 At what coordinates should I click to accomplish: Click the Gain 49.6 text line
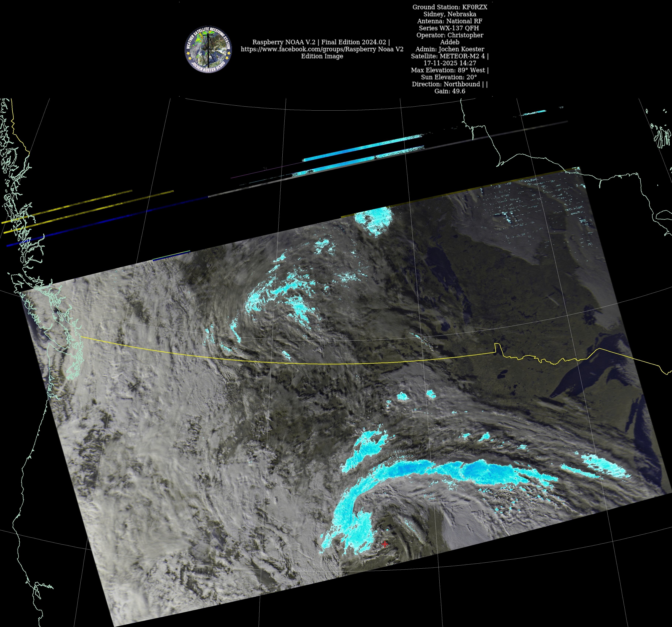[450, 91]
